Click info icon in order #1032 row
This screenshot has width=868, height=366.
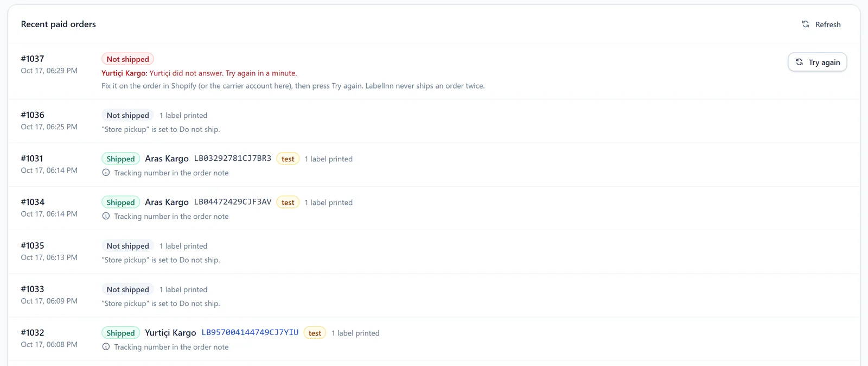(x=106, y=347)
